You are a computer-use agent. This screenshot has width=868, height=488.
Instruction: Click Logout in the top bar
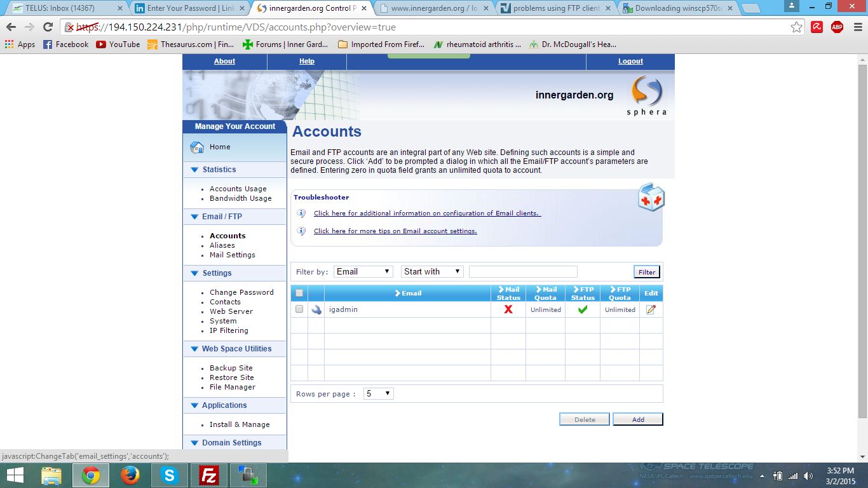pos(630,62)
